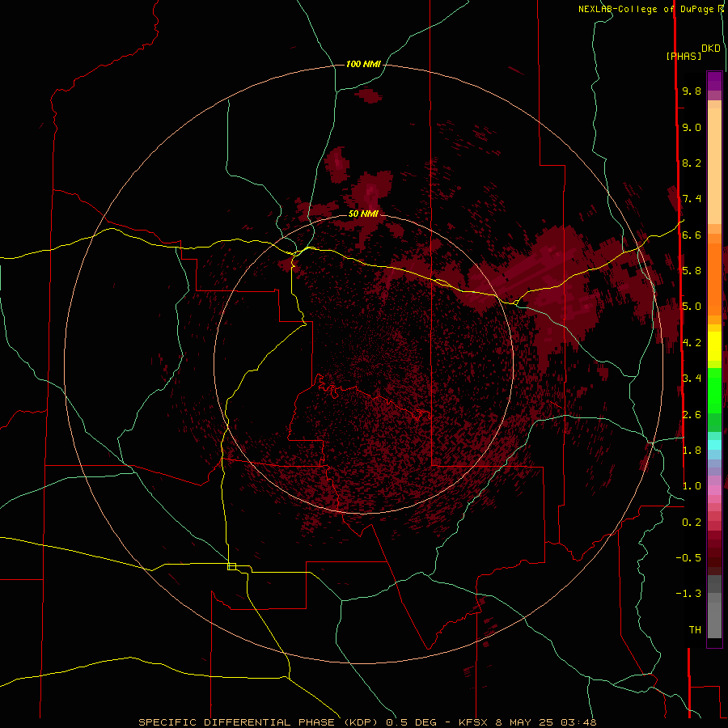Pick the yellow band of the color scale
This screenshot has width=728, height=728.
tap(714, 346)
